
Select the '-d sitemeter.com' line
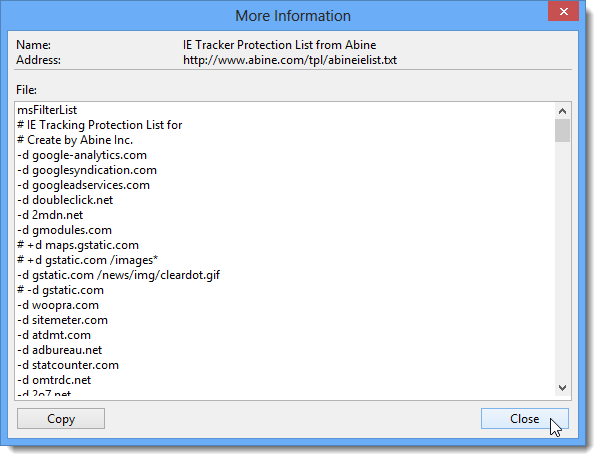tap(62, 320)
